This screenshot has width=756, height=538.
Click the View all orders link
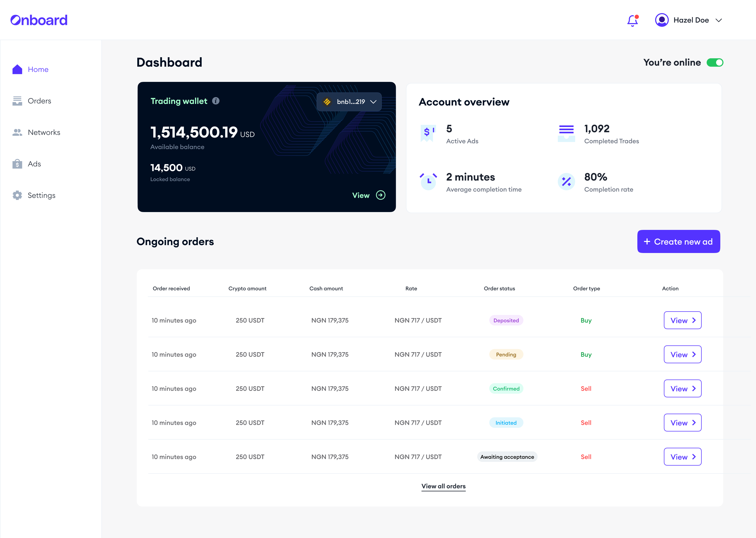443,486
